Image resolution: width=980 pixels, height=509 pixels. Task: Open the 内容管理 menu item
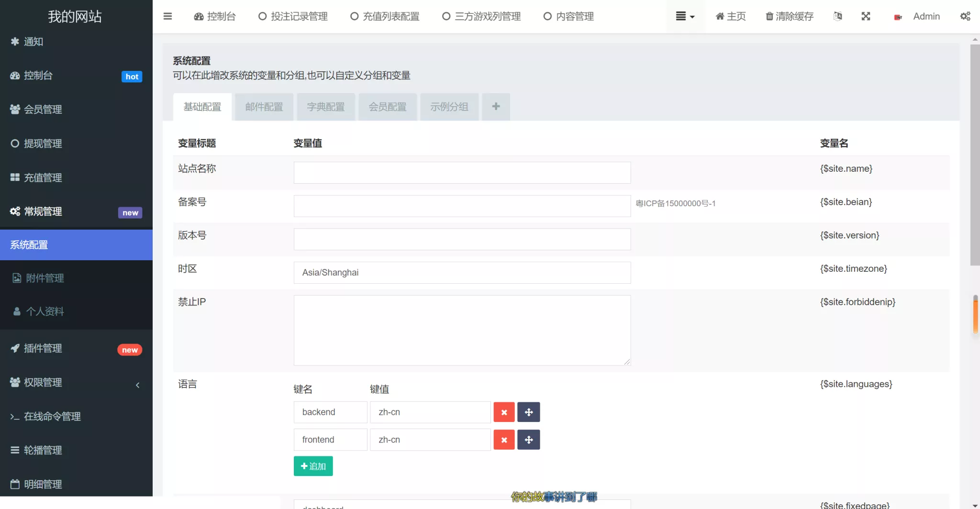[x=568, y=16]
